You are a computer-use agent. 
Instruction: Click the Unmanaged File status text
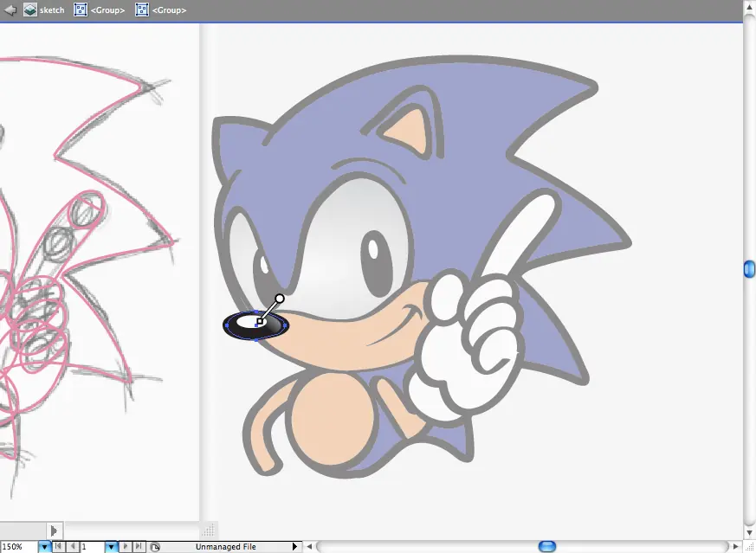point(226,547)
